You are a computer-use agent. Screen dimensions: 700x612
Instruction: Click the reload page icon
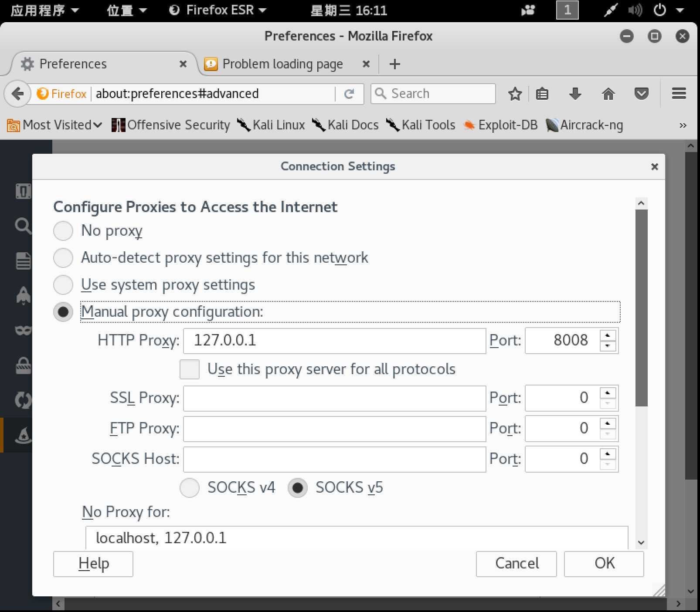tap(349, 94)
